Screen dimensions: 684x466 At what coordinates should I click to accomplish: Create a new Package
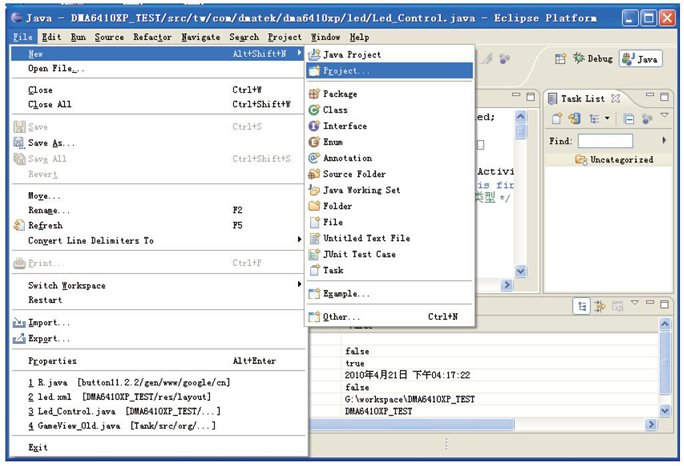tap(389, 94)
